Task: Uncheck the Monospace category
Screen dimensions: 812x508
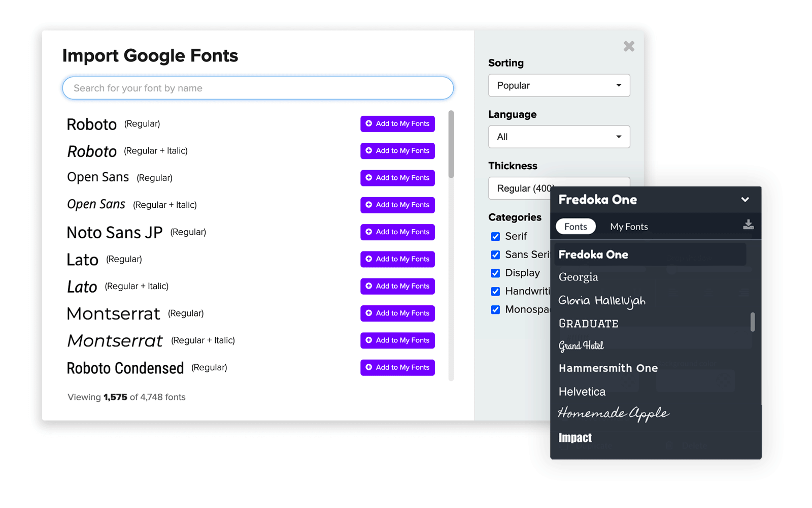Action: [x=495, y=309]
